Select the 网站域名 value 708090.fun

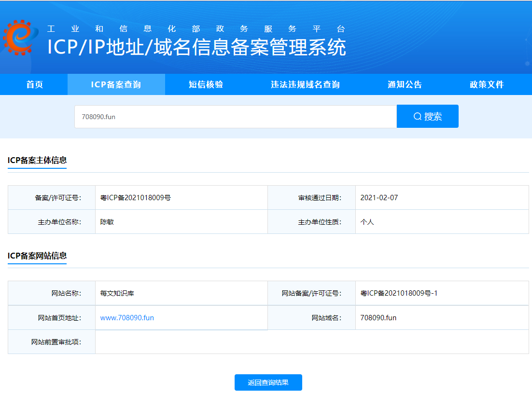pos(378,318)
